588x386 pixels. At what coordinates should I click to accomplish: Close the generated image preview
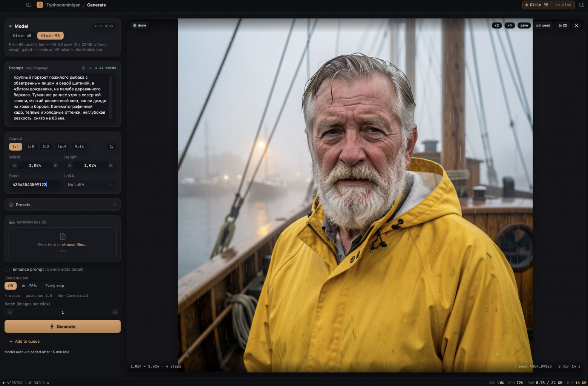576,26
